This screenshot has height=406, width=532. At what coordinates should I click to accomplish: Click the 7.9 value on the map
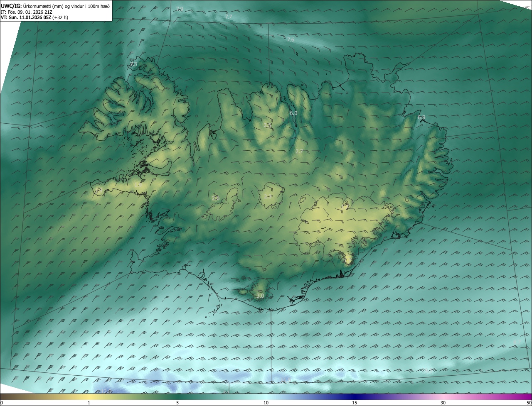[x=179, y=9]
